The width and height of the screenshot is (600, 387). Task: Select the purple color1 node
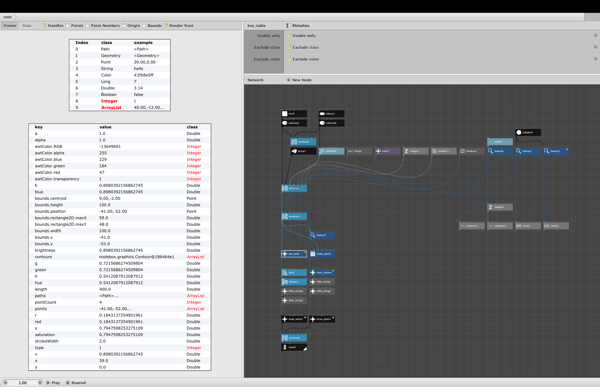pos(388,151)
